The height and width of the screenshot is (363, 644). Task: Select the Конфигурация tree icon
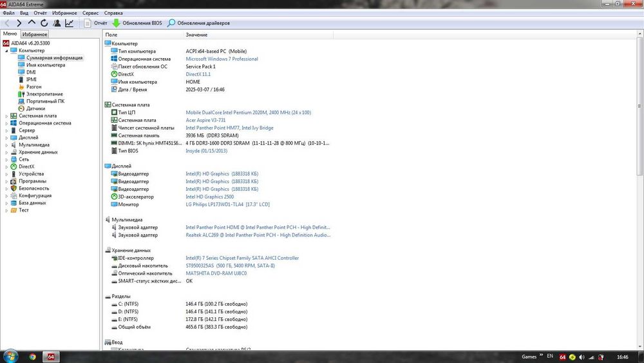[x=14, y=195]
